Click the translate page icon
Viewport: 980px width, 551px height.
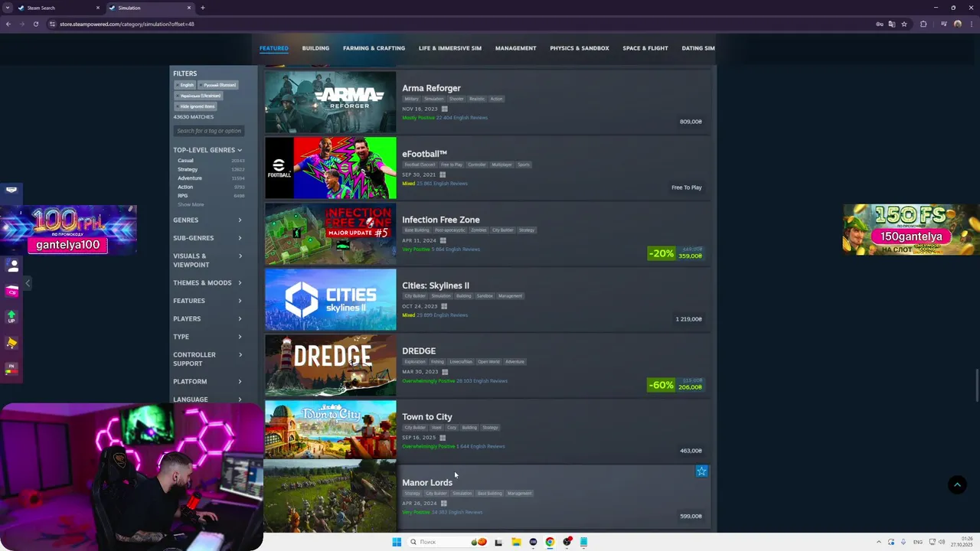[x=892, y=24]
